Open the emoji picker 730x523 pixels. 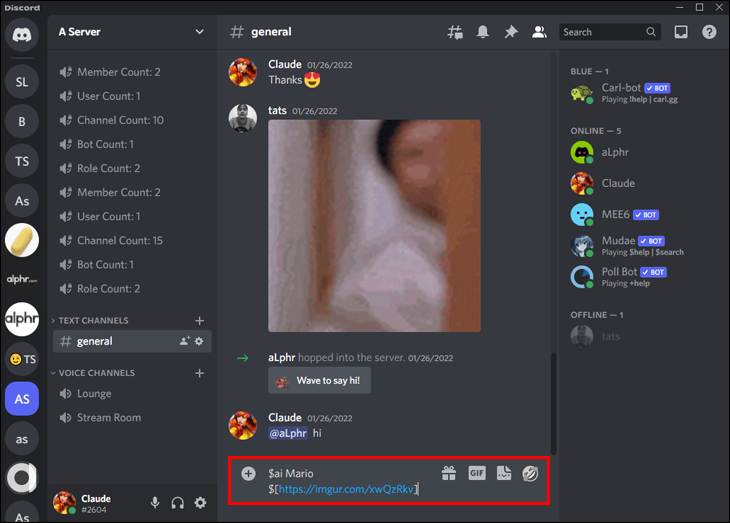530,474
